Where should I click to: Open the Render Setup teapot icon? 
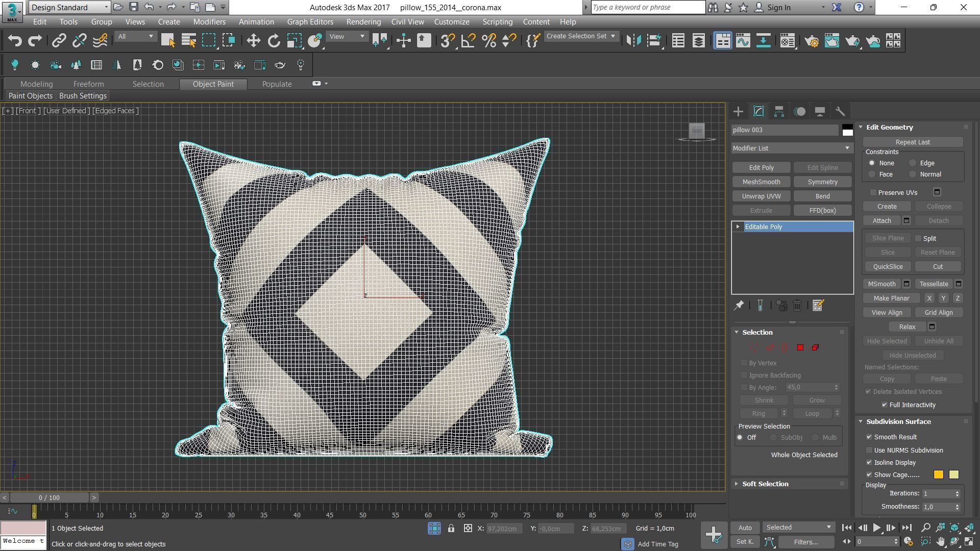812,41
